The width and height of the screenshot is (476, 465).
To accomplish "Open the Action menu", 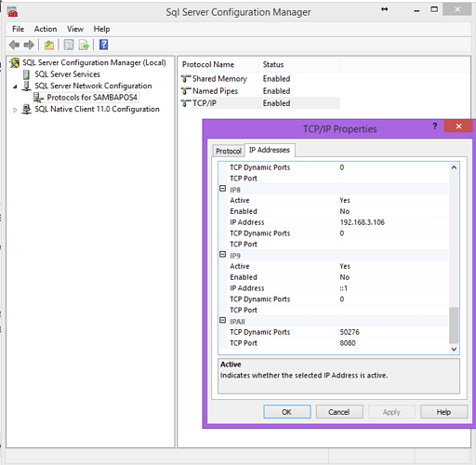I will pos(46,29).
